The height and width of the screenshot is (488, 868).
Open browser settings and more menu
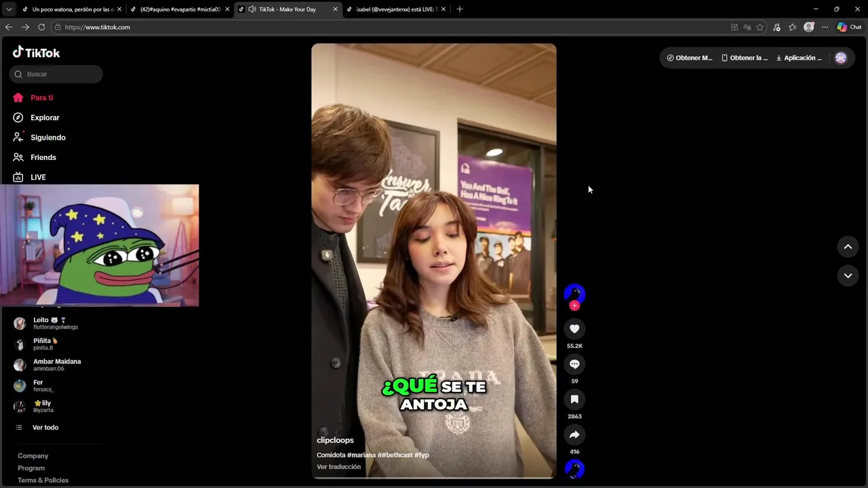(825, 27)
